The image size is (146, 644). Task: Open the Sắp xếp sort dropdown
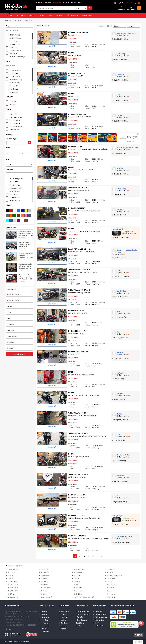click(x=119, y=26)
